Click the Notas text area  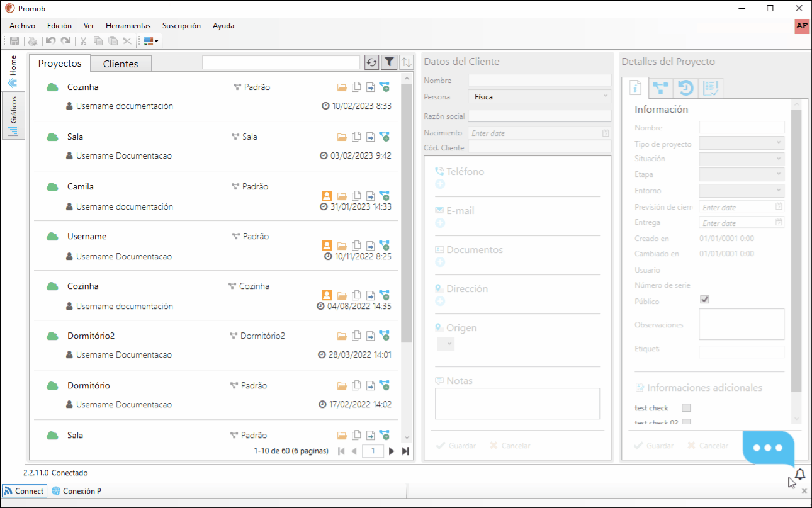tap(517, 404)
